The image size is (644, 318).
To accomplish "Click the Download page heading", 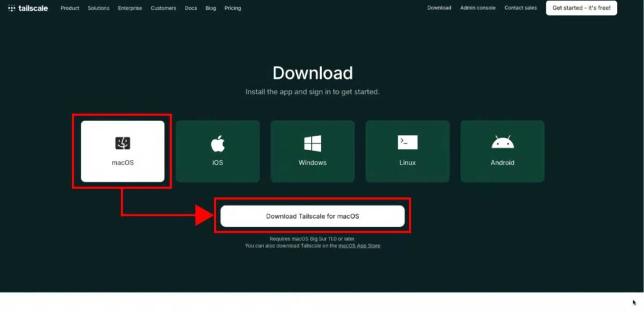I will 313,73.
